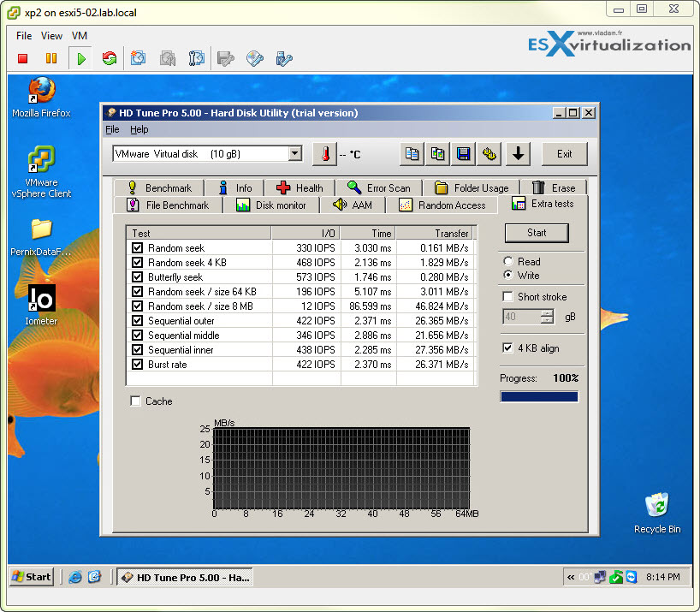
Task: Expand hidden tray icons with the chevron
Action: click(x=571, y=577)
